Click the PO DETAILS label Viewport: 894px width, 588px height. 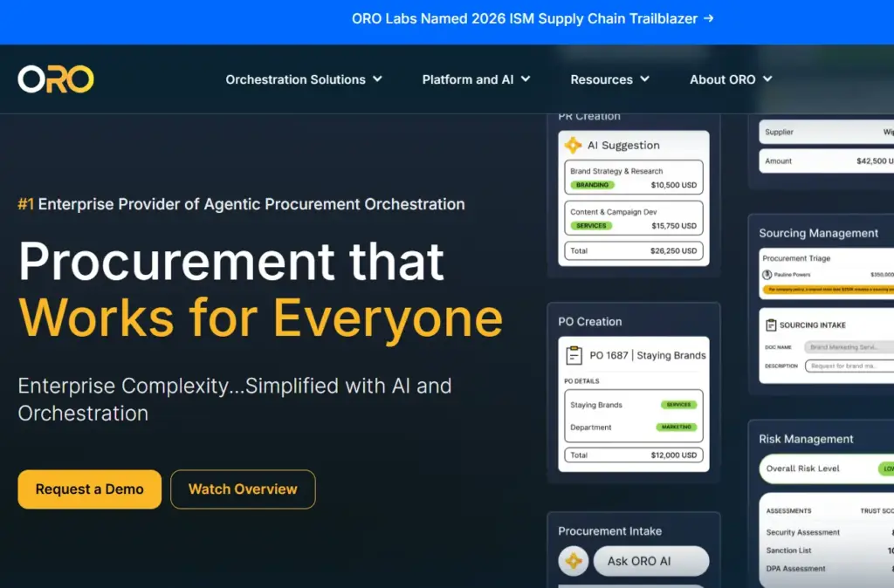pyautogui.click(x=581, y=381)
